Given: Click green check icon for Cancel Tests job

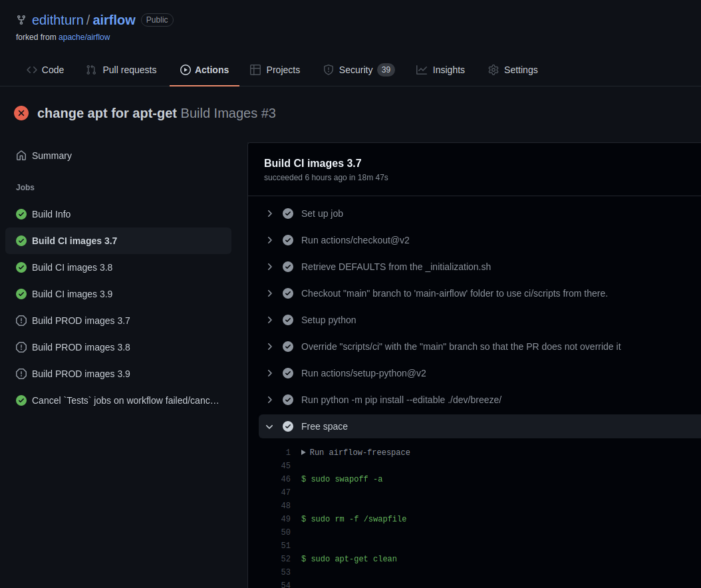Looking at the screenshot, I should [21, 400].
